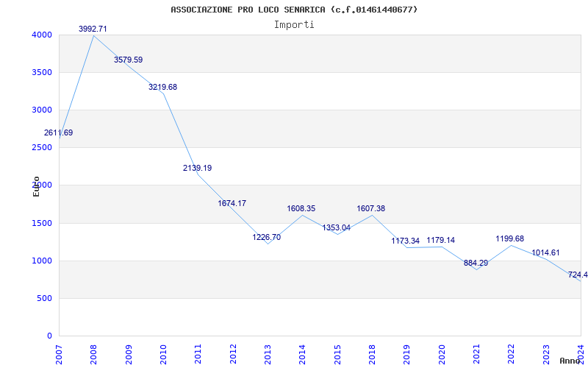Viewport: 588px width, 368px height.
Task: Click the 1179.14 data label
Action: tap(440, 241)
